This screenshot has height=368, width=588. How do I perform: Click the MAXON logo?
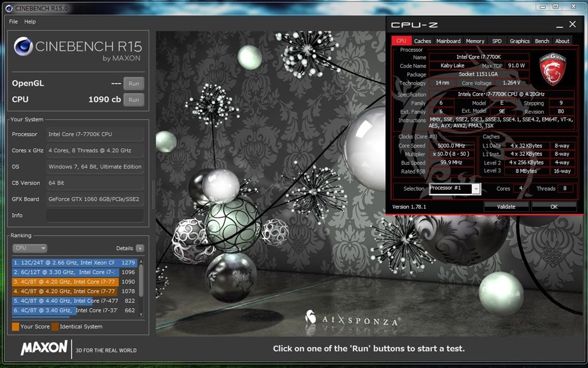[x=44, y=348]
